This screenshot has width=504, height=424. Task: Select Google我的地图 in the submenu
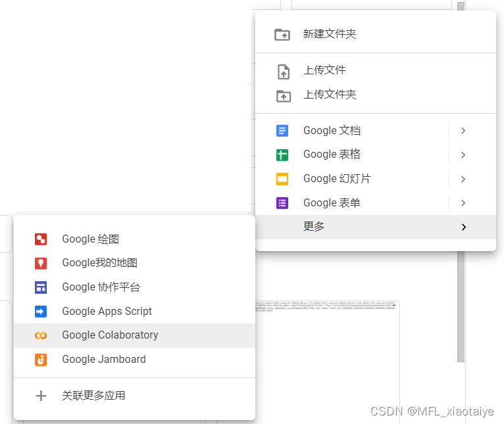[x=134, y=264]
